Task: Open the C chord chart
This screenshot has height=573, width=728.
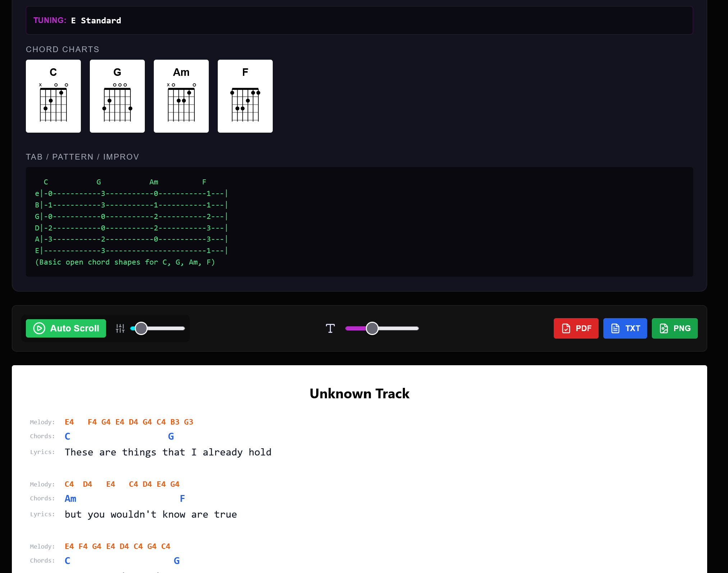Action: [x=53, y=96]
